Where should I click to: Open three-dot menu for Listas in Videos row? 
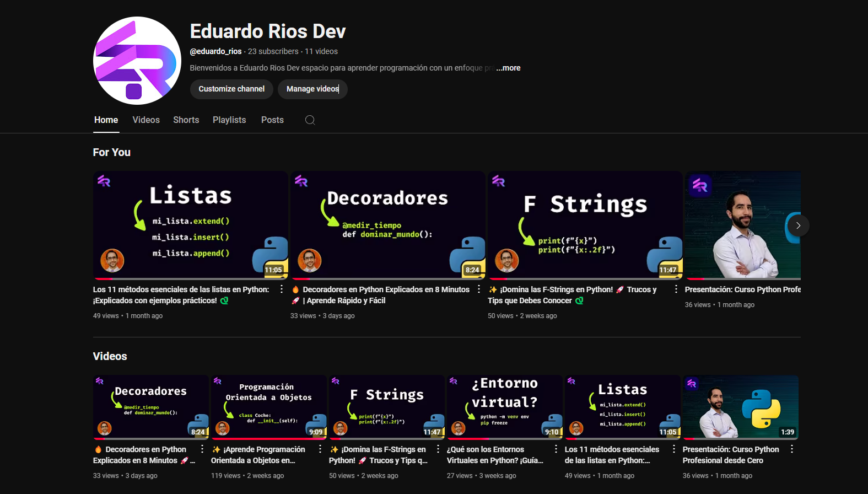pyautogui.click(x=674, y=449)
